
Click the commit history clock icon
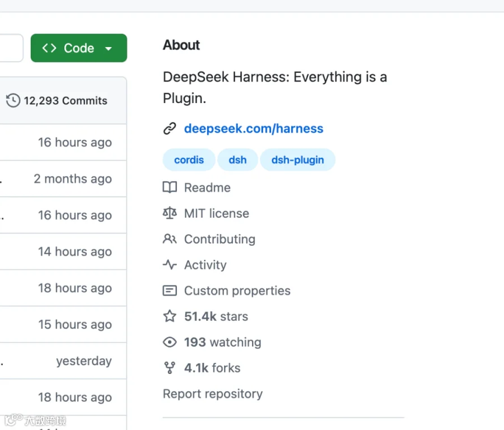pos(13,101)
